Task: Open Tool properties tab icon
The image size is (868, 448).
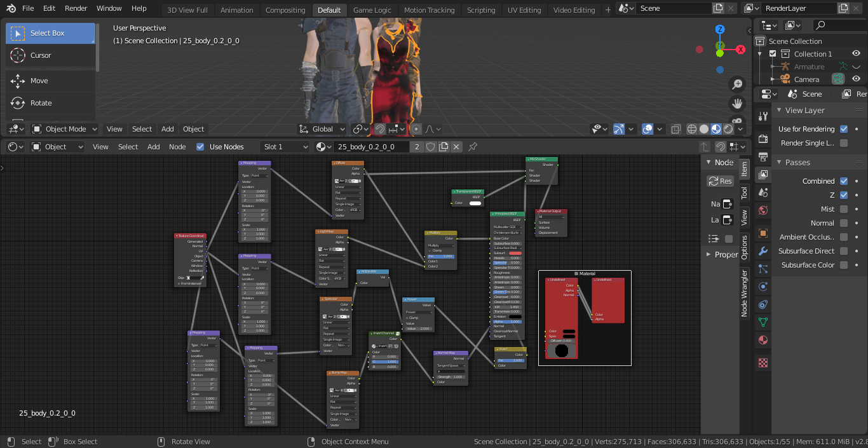Action: [763, 116]
